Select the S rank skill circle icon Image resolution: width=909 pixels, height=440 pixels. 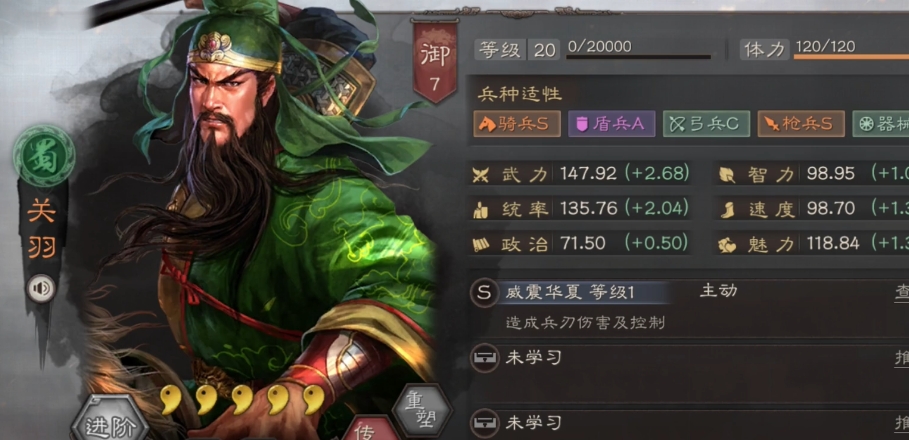(x=483, y=293)
